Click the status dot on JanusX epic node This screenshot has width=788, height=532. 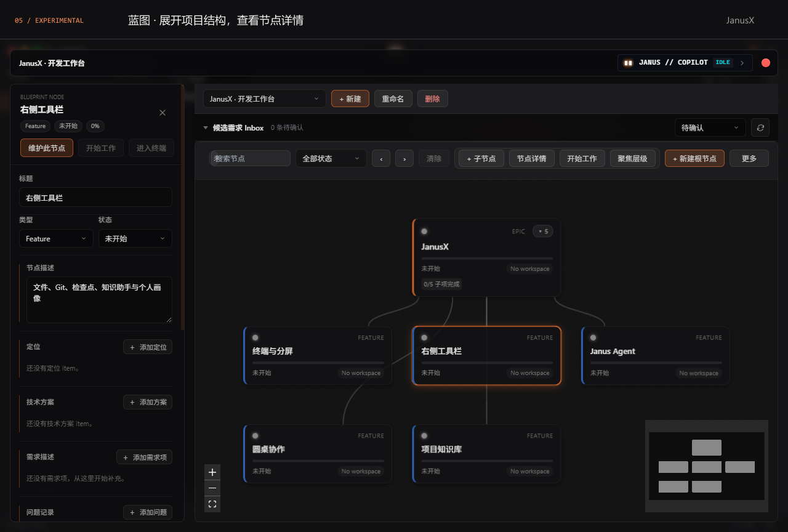click(x=424, y=232)
